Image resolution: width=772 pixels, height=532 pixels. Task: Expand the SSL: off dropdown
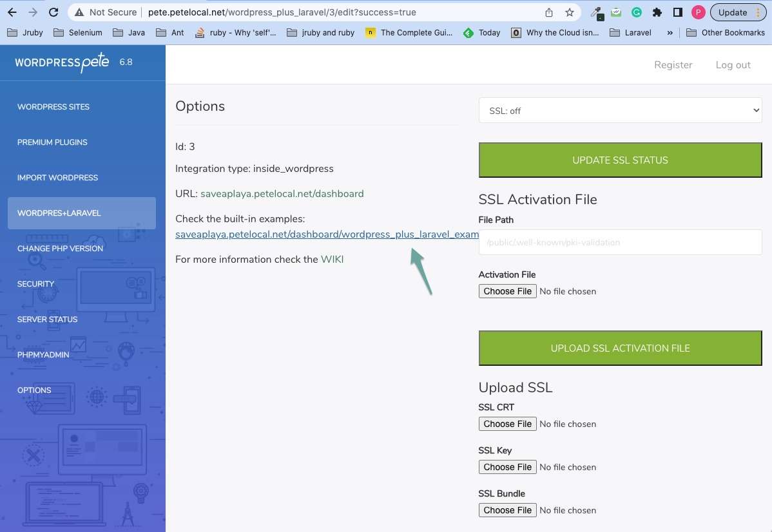(620, 111)
